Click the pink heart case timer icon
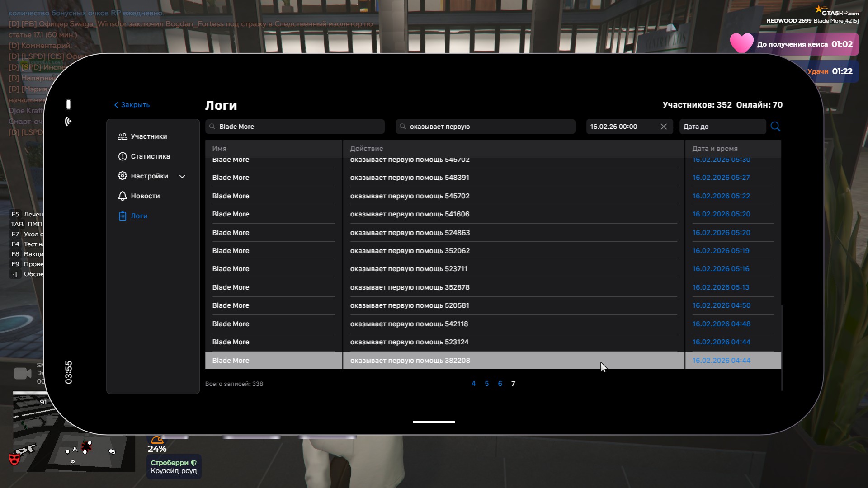 (742, 43)
